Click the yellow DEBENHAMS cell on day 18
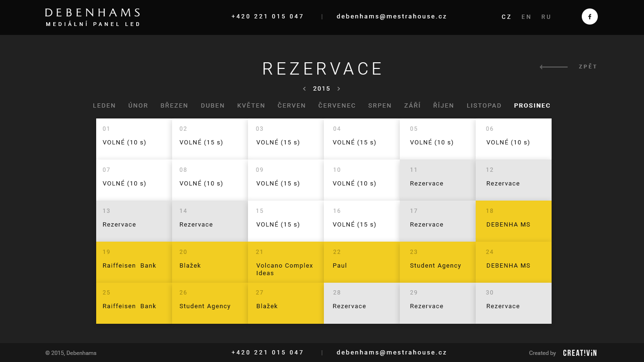644x362 pixels. coord(513,221)
